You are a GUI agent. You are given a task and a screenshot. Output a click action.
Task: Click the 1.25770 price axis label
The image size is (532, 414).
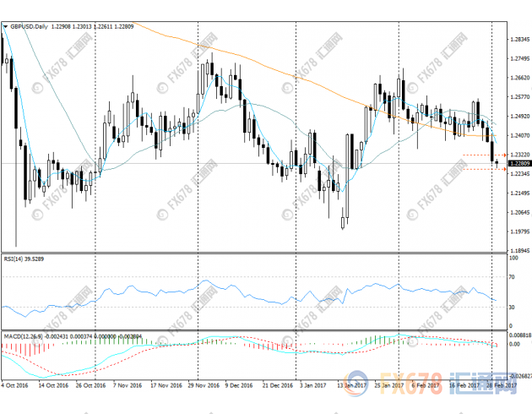pyautogui.click(x=519, y=97)
